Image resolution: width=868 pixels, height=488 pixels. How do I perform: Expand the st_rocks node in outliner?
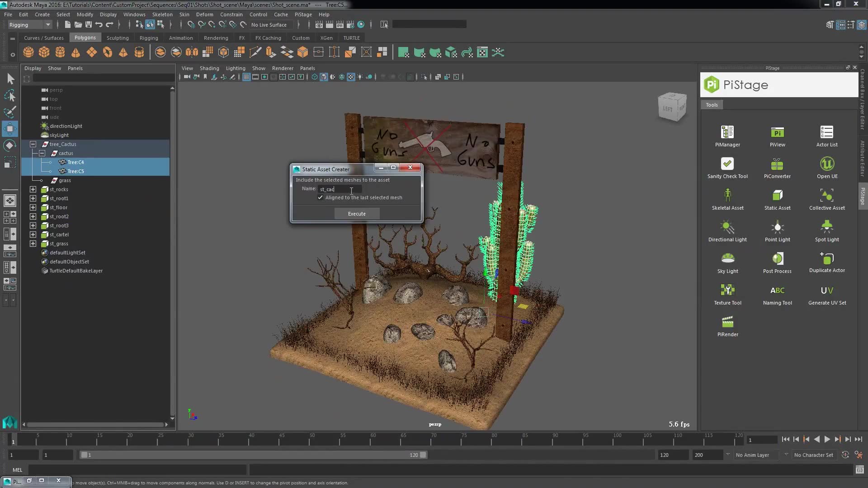point(33,189)
